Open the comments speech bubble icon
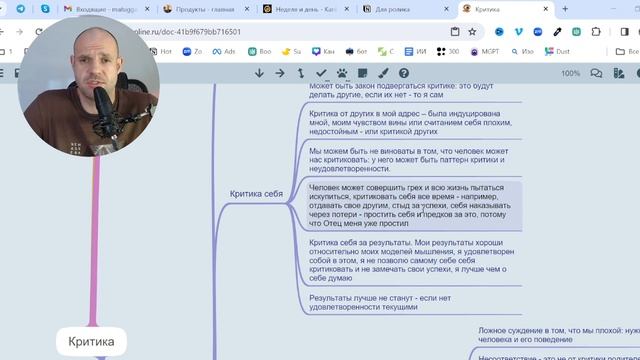The width and height of the screenshot is (640, 360). (596, 73)
